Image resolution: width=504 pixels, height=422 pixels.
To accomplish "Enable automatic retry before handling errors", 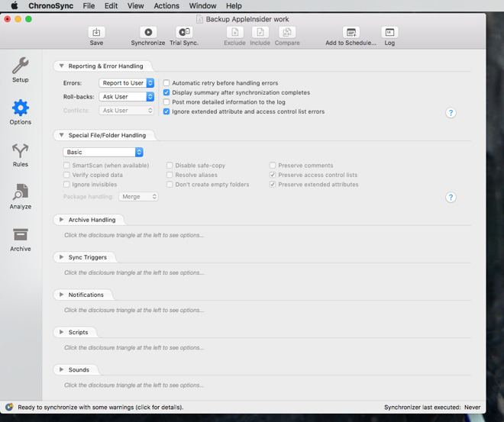I will (166, 83).
